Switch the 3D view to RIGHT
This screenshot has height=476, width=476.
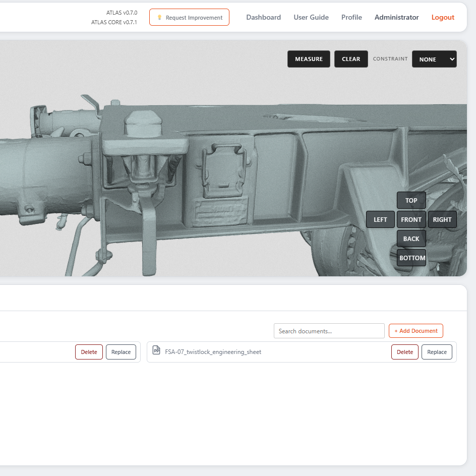(x=442, y=219)
